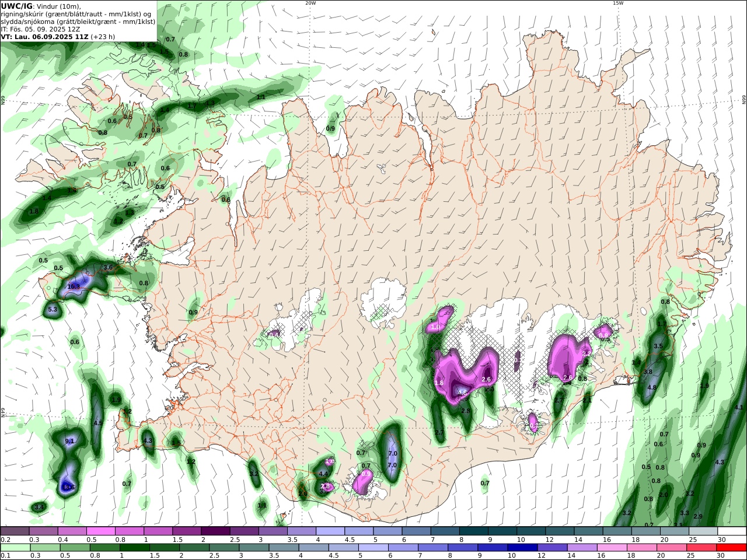Click the darkest green 1 swatch in bottom legend row
Image resolution: width=747 pixels, height=560 pixels.
[x=135, y=548]
